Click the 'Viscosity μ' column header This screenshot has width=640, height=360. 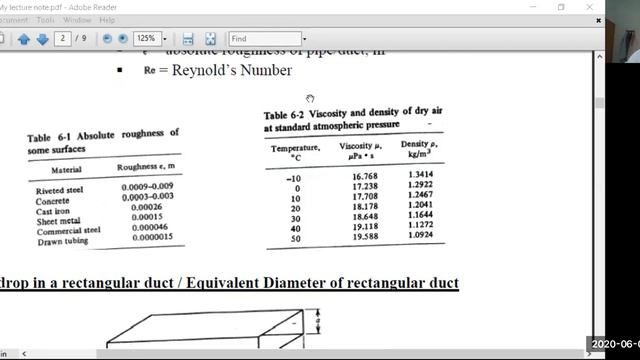360,151
